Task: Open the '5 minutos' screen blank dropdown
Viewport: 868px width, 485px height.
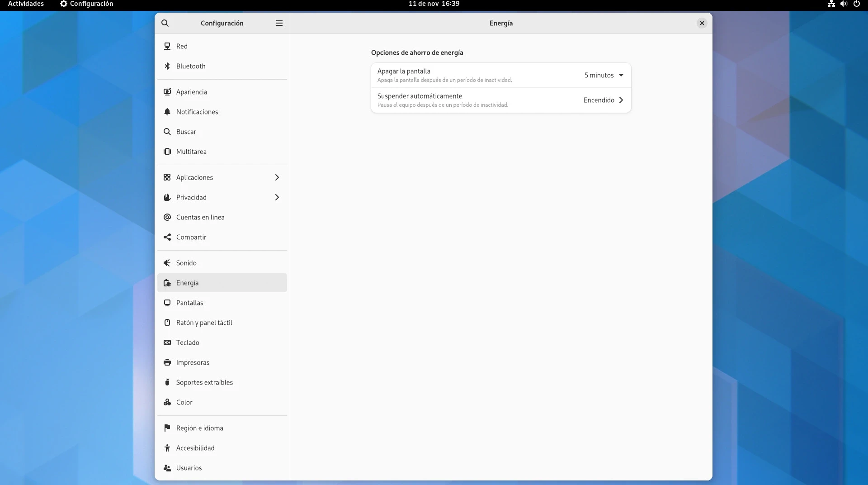Action: [x=604, y=75]
